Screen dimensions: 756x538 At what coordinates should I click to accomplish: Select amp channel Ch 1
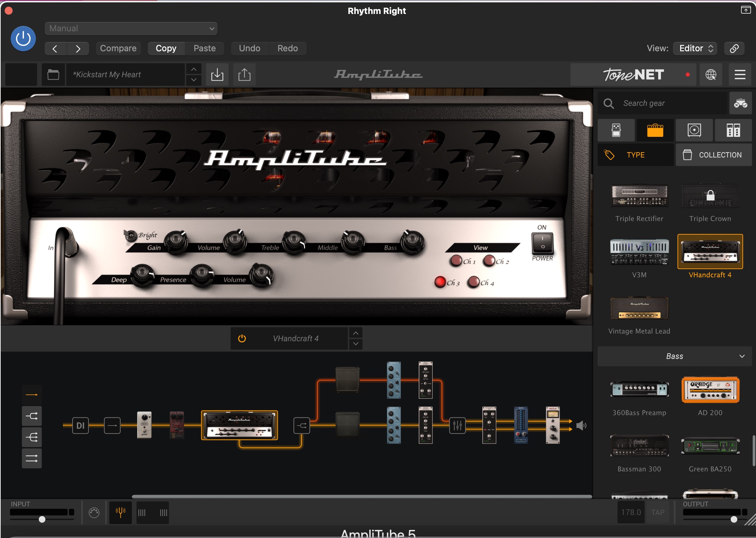456,261
